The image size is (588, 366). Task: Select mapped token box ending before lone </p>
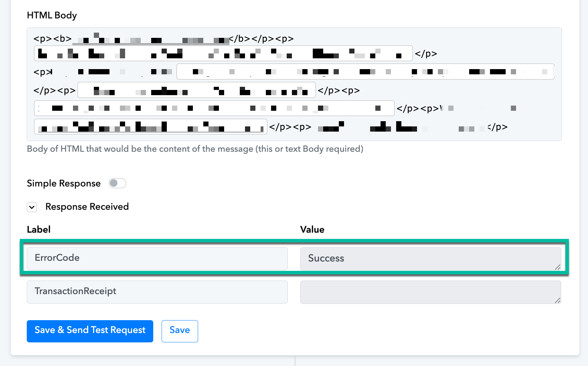[223, 53]
